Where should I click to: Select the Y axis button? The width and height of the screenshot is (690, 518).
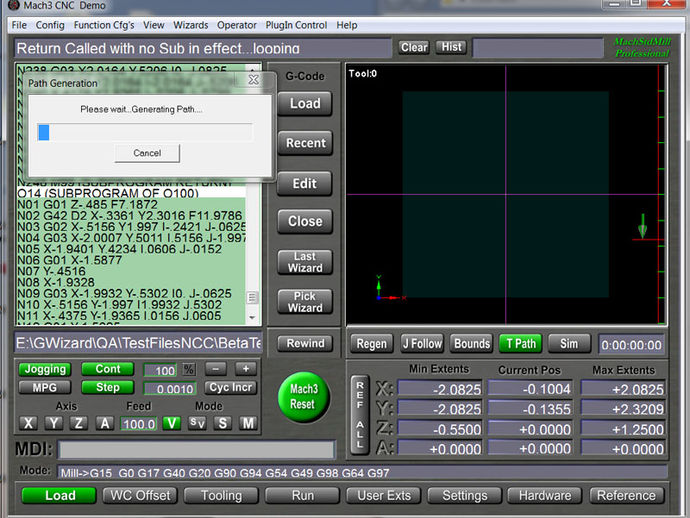(54, 423)
